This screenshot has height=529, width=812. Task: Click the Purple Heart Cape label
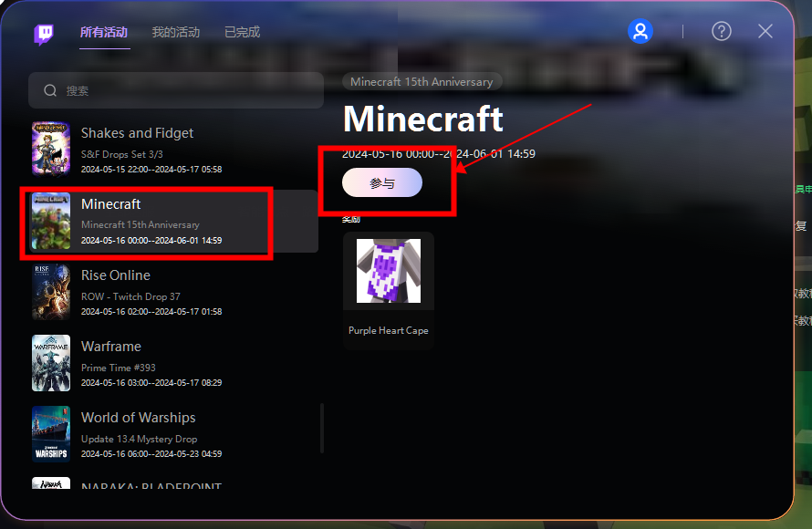(x=389, y=330)
